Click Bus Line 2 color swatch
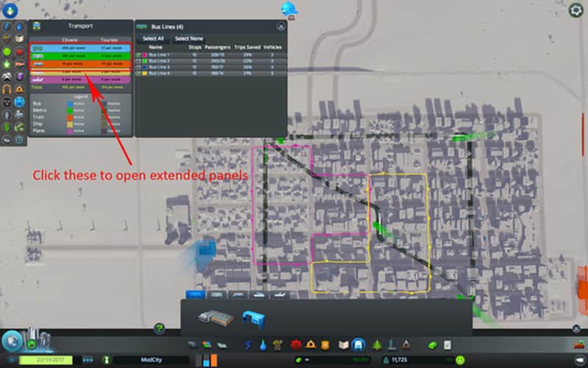Screen dimensions: 588x368 (x=145, y=60)
